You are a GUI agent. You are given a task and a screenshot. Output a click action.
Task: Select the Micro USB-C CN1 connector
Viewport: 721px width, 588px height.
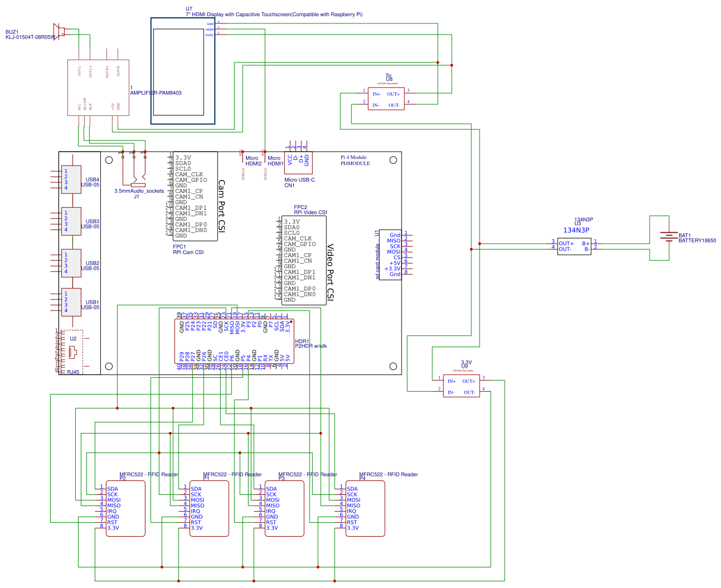(x=298, y=162)
